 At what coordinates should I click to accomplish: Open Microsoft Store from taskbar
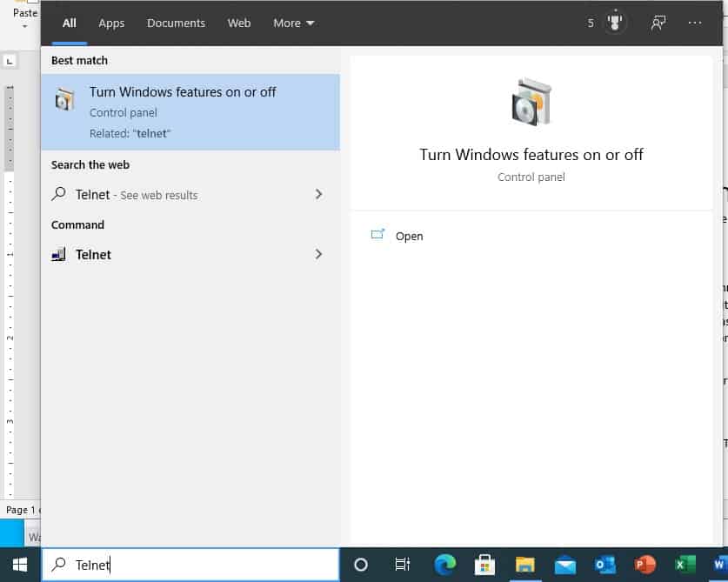[x=484, y=565]
